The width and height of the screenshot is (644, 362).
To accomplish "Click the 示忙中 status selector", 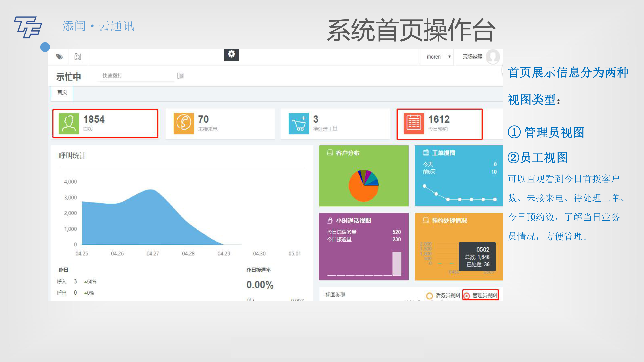I will [68, 76].
